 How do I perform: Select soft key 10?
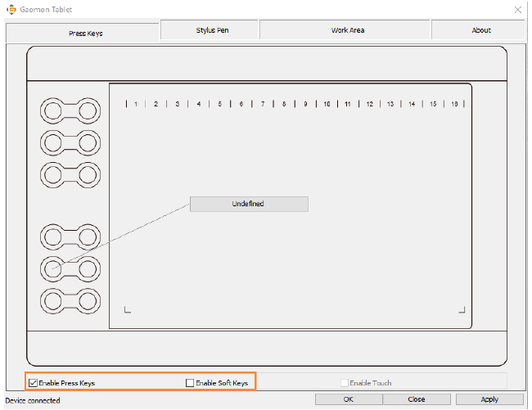tap(327, 104)
